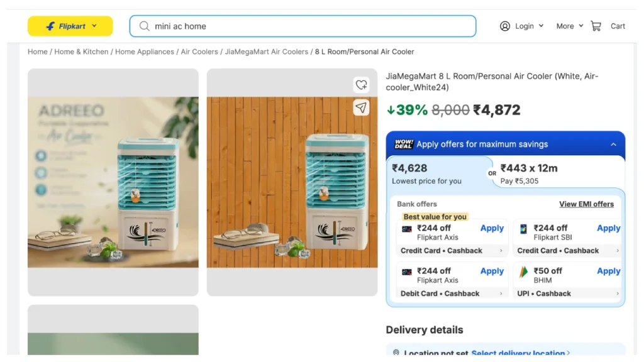644x362 pixels.
Task: Click the Flipkart SBI card icon
Action: [523, 229]
